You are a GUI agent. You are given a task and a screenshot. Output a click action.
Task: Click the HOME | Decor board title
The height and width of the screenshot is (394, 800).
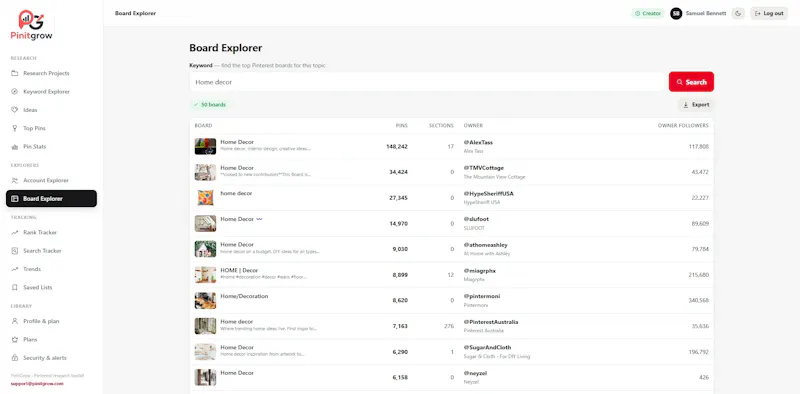[x=239, y=270]
